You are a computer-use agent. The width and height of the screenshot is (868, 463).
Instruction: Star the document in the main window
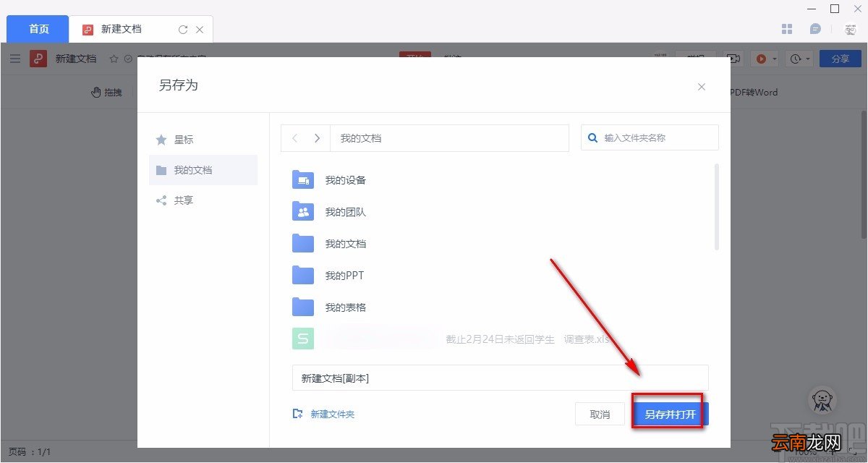114,59
